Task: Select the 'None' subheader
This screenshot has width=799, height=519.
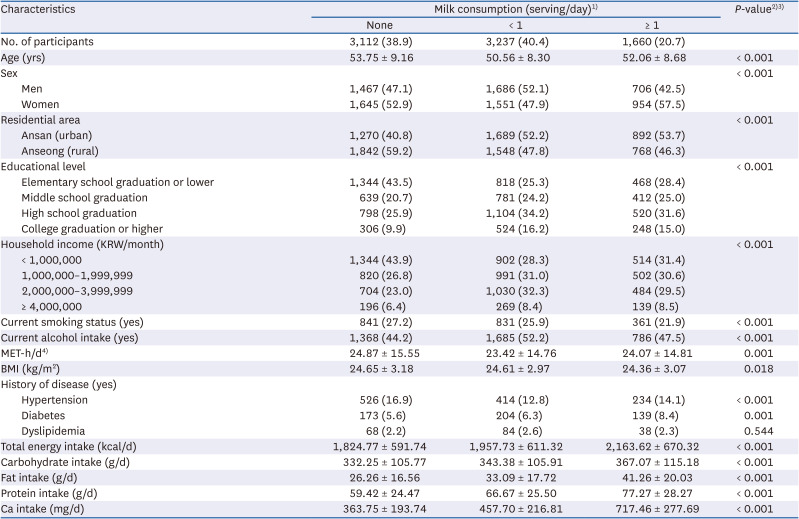Action: pyautogui.click(x=380, y=25)
